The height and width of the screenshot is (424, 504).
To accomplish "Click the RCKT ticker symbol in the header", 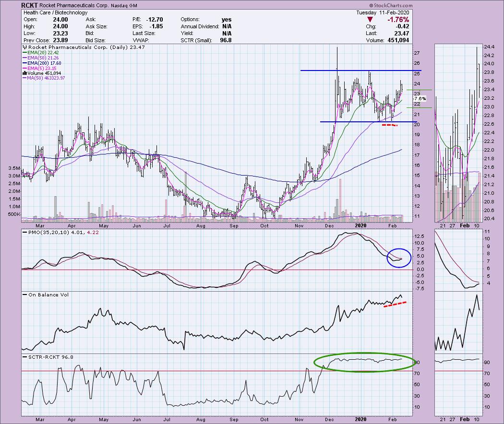I will [30, 5].
